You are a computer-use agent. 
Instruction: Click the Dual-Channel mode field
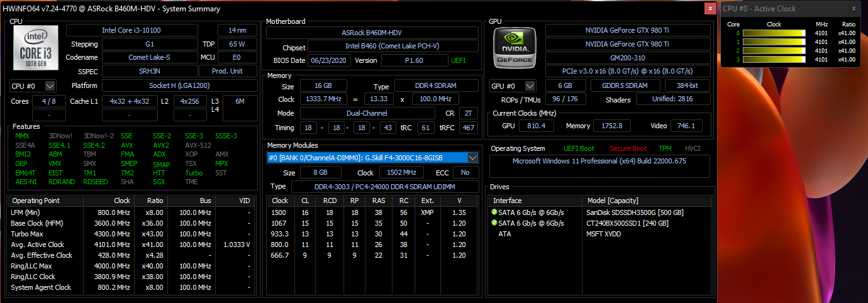coord(367,113)
